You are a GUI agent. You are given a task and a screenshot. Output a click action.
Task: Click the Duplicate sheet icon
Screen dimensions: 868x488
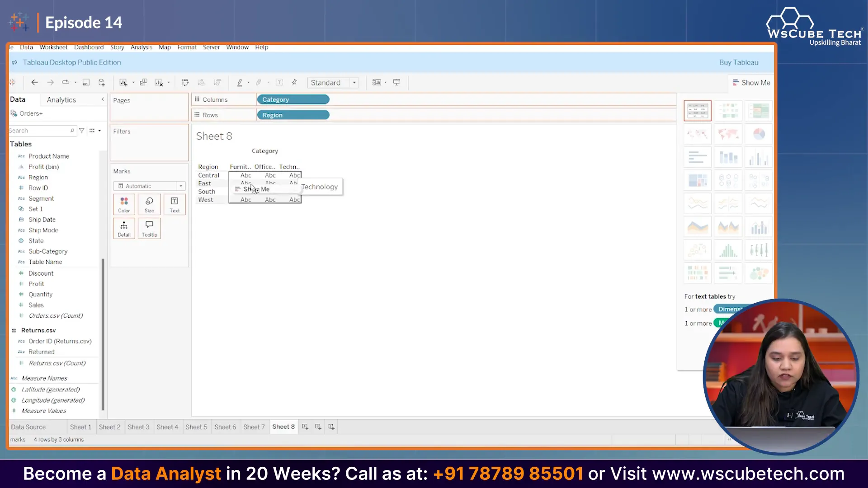pos(143,82)
